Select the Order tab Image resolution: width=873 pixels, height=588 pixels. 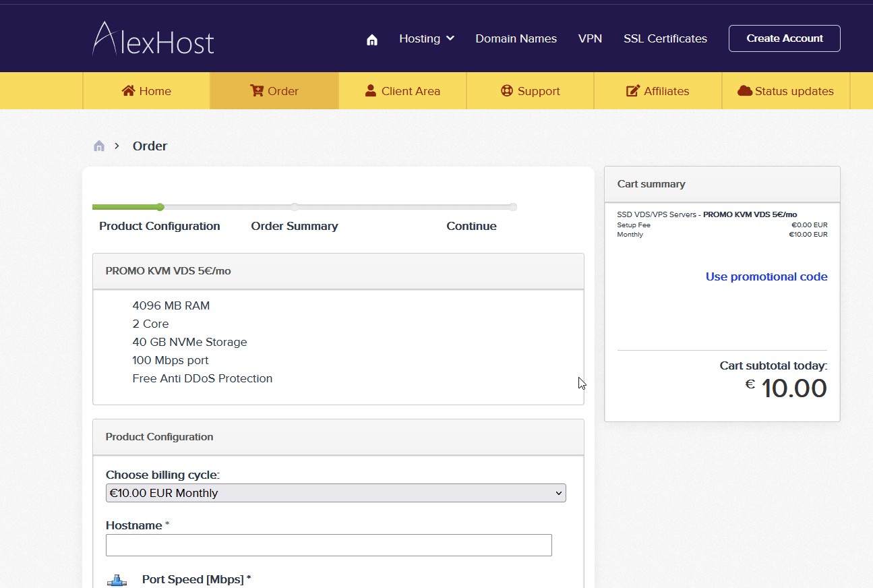pos(274,91)
